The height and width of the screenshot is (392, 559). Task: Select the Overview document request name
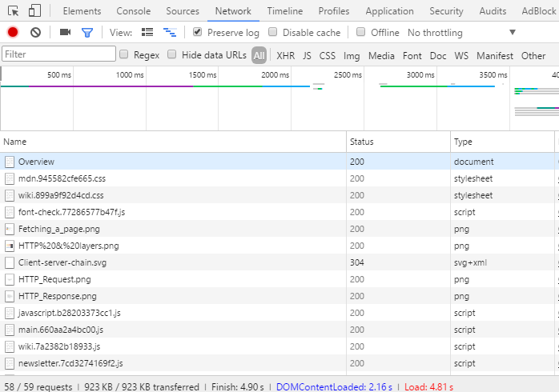[36, 162]
